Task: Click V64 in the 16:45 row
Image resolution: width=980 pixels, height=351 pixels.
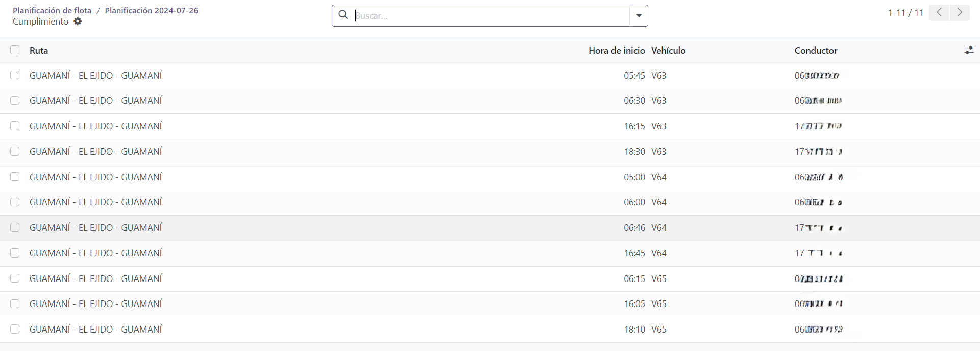Action: coord(658,253)
